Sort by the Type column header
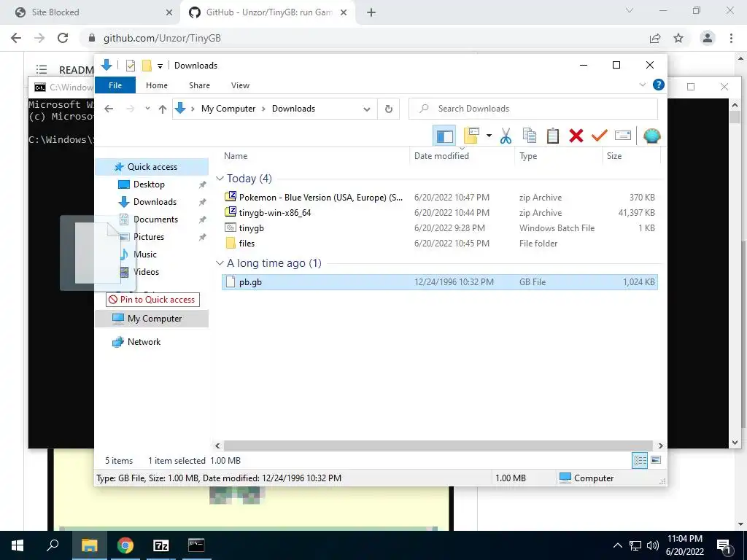The image size is (747, 560). coord(558,156)
